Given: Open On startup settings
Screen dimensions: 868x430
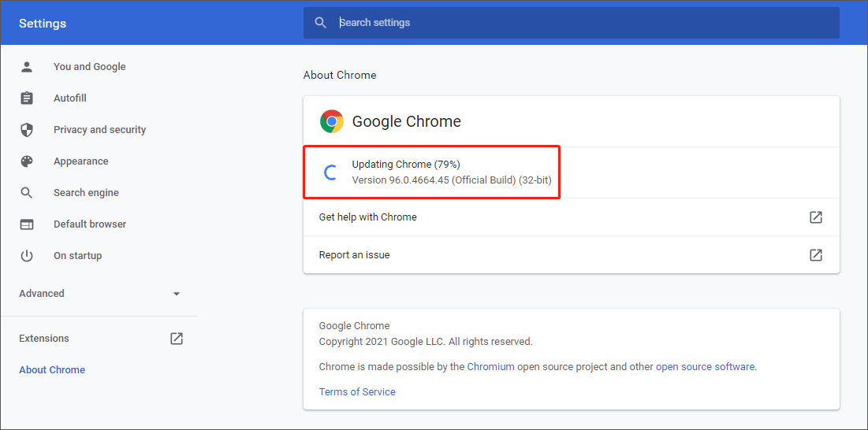Looking at the screenshot, I should tap(77, 256).
